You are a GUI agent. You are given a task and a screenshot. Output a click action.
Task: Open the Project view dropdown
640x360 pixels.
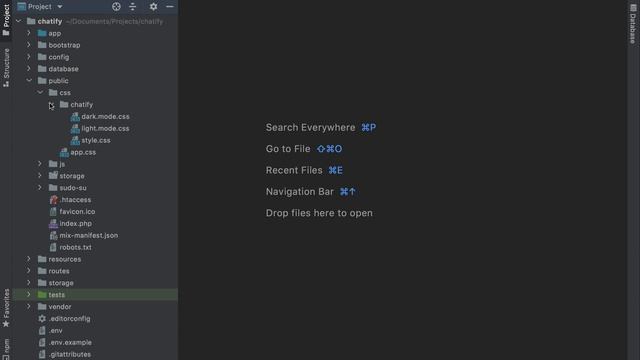(60, 7)
